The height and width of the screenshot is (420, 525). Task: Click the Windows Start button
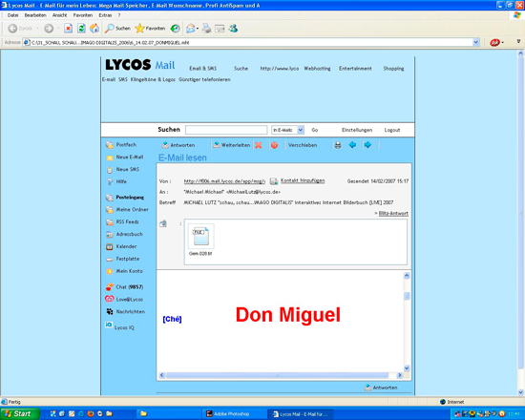[19, 413]
